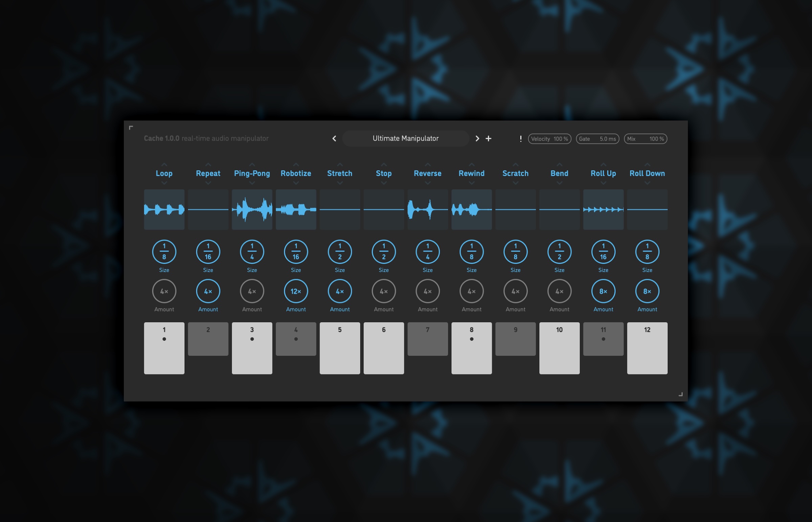The image size is (812, 522).
Task: Click the Ping-Pong waveform display
Action: coord(252,209)
